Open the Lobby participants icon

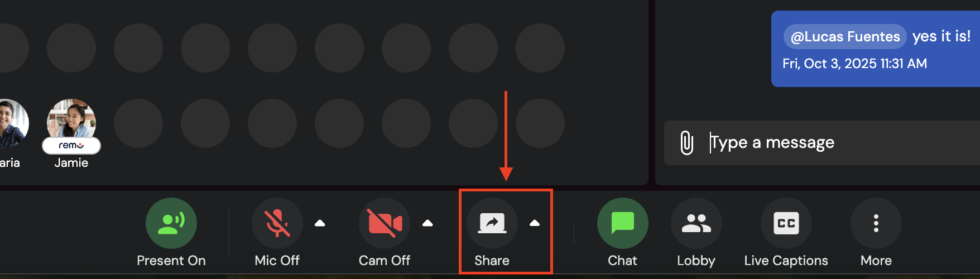coord(696,223)
